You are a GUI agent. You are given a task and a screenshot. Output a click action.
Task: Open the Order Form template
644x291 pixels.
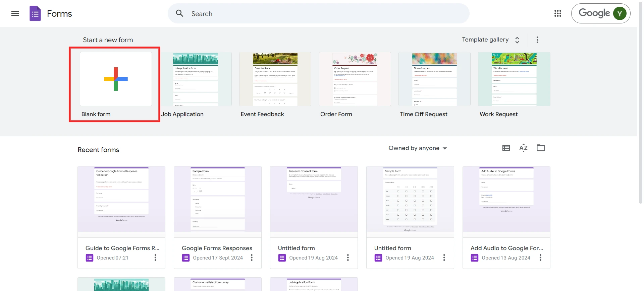click(355, 79)
